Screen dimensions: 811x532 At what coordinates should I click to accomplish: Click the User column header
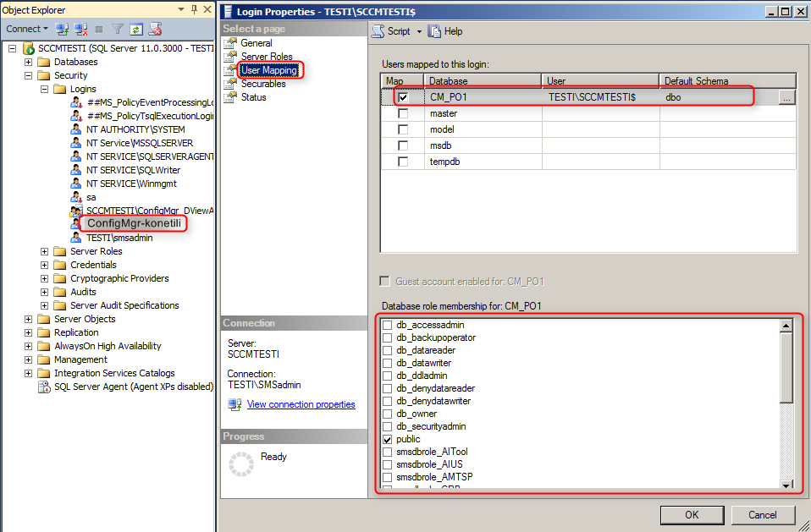click(601, 81)
